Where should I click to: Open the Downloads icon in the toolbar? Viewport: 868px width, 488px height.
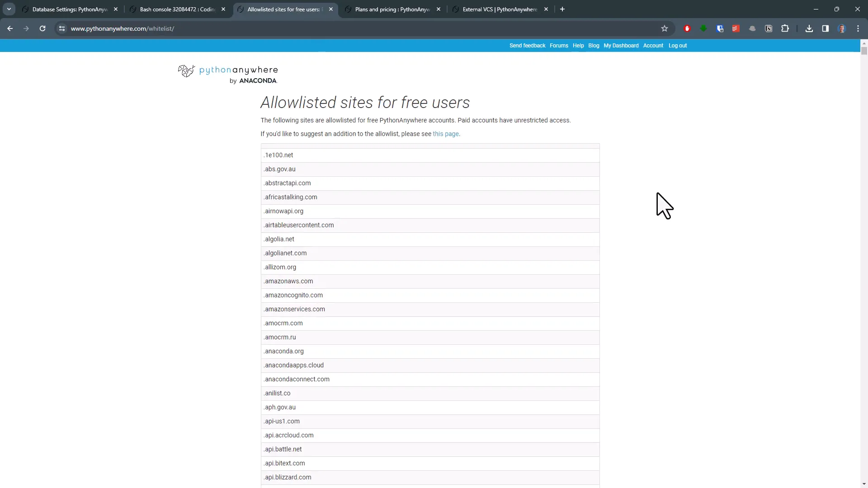(x=809, y=28)
